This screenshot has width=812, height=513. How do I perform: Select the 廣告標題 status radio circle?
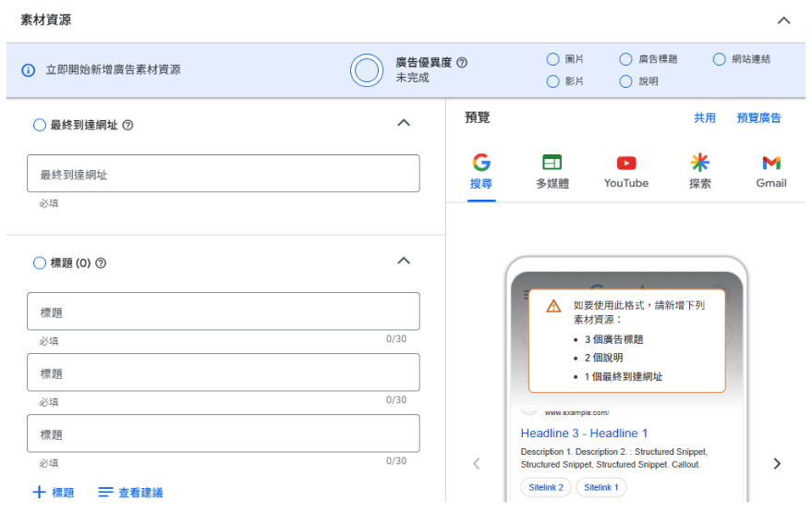625,59
